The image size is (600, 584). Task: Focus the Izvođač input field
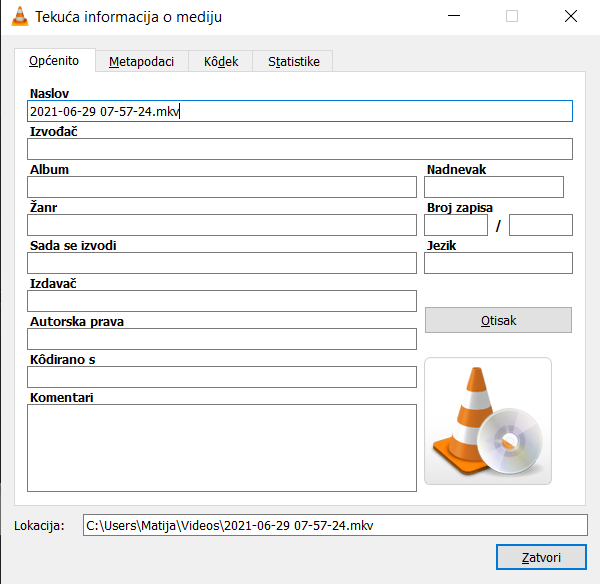point(300,149)
